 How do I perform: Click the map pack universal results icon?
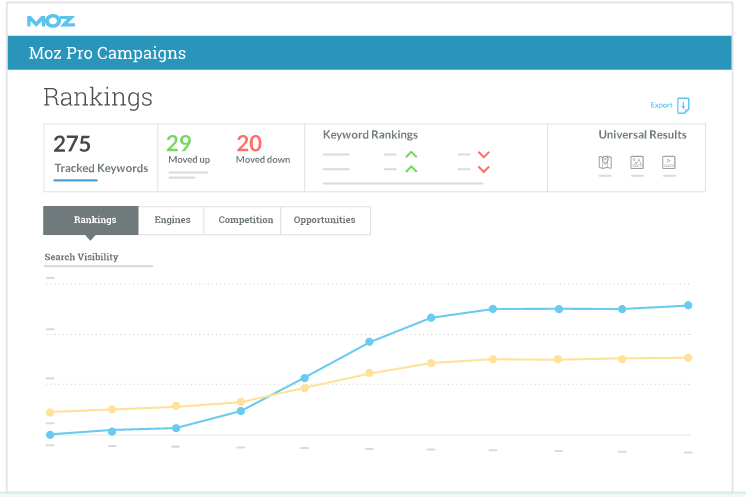pyautogui.click(x=605, y=163)
